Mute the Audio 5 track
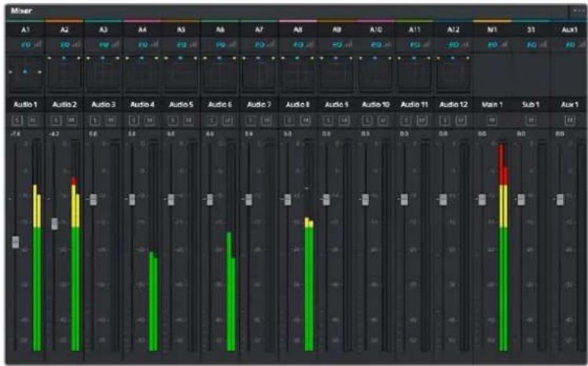 (x=189, y=120)
